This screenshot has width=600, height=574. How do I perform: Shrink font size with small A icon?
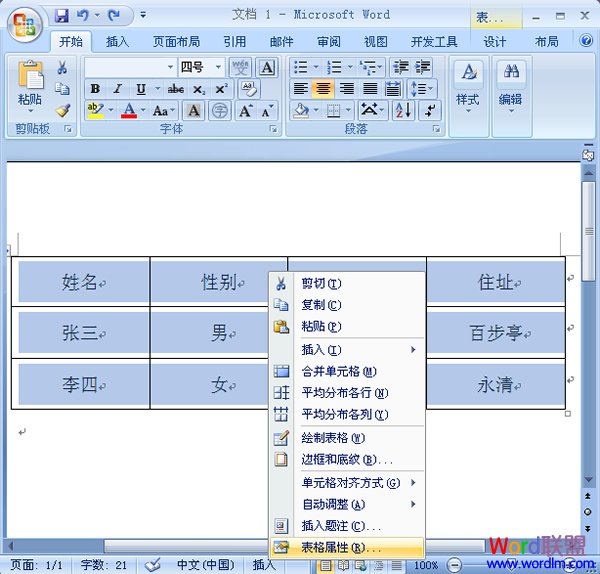pyautogui.click(x=267, y=111)
